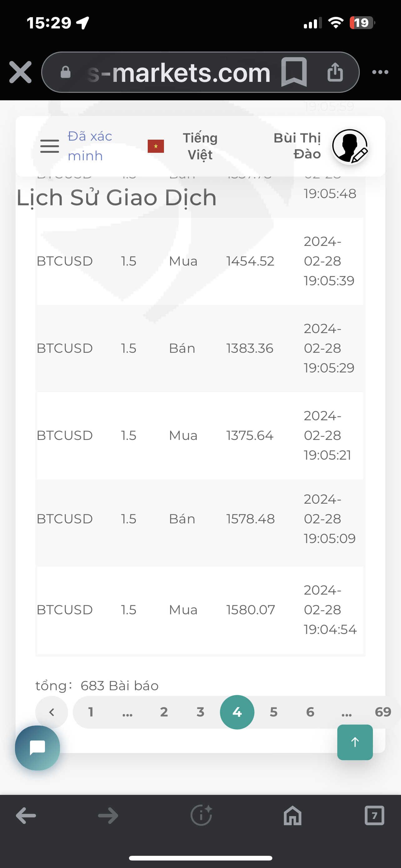Tap the page info sparkle icon

(x=201, y=816)
